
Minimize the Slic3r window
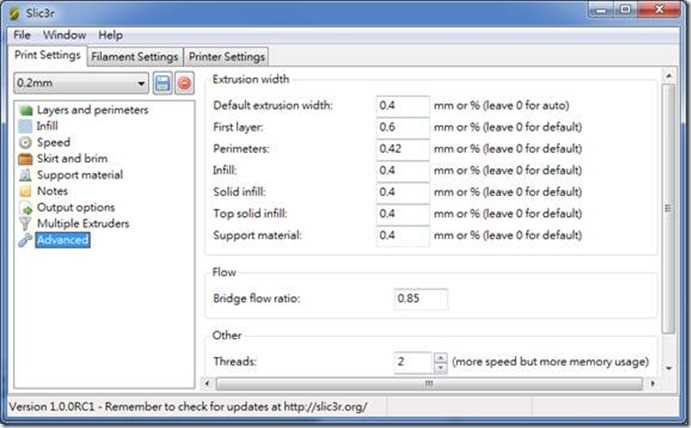(x=600, y=10)
